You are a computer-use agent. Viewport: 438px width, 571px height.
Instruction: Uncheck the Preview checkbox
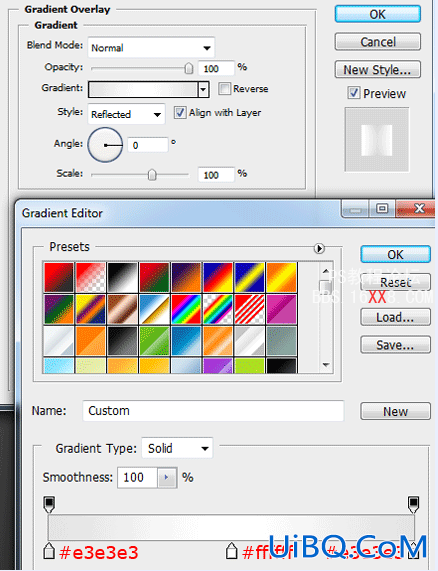point(354,93)
